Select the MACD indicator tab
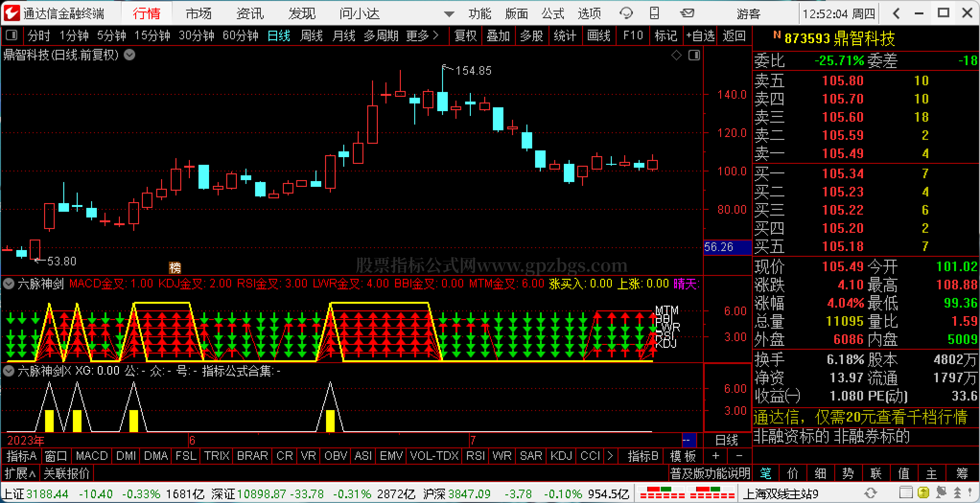 pos(92,456)
